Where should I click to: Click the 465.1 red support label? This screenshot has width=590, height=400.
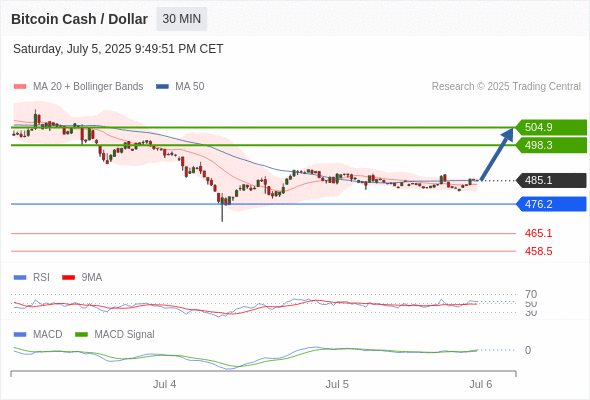pyautogui.click(x=538, y=233)
